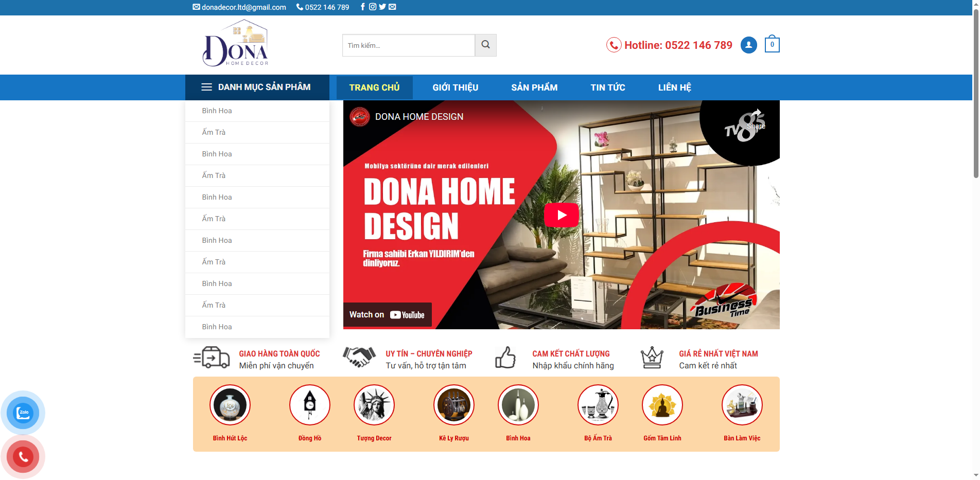Viewport: 980px width, 480px height.
Task: Open the Bộ Ấm Trà category circle
Action: click(598, 405)
